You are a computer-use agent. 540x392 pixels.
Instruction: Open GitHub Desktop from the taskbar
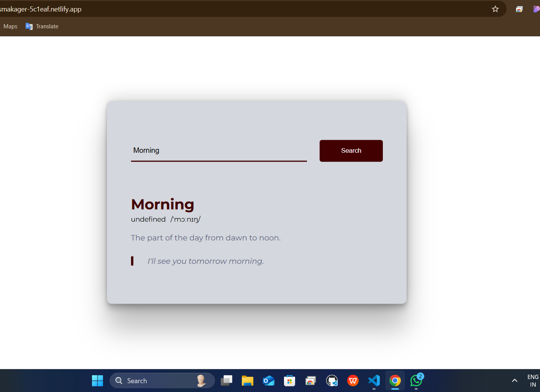coord(332,381)
